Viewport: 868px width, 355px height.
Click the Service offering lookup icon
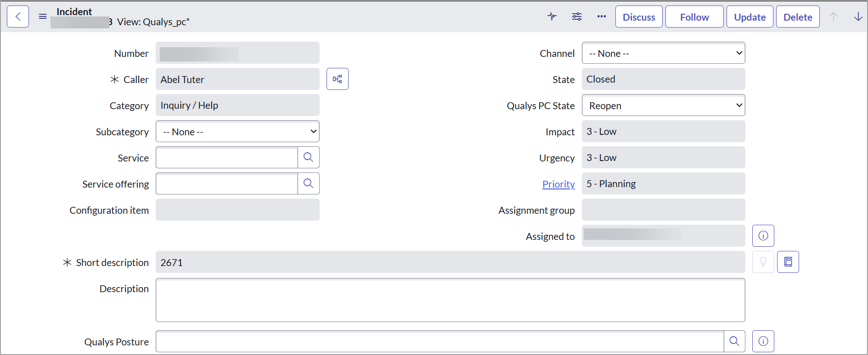coord(309,184)
